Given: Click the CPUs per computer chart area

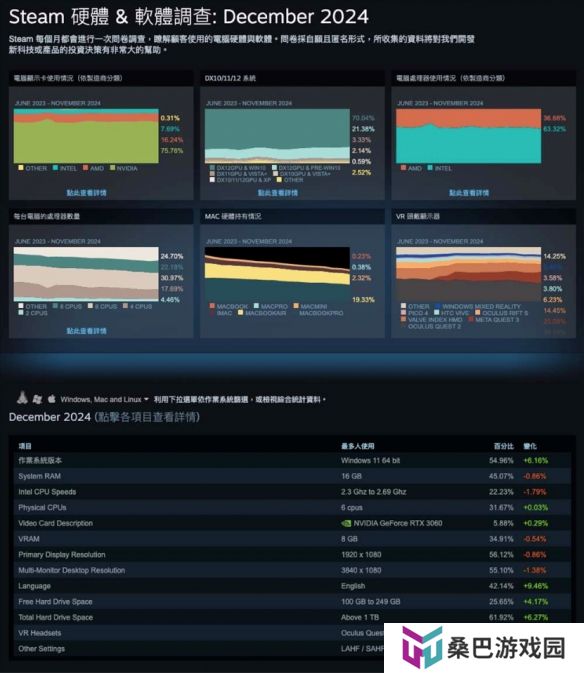Looking at the screenshot, I should pyautogui.click(x=86, y=274).
